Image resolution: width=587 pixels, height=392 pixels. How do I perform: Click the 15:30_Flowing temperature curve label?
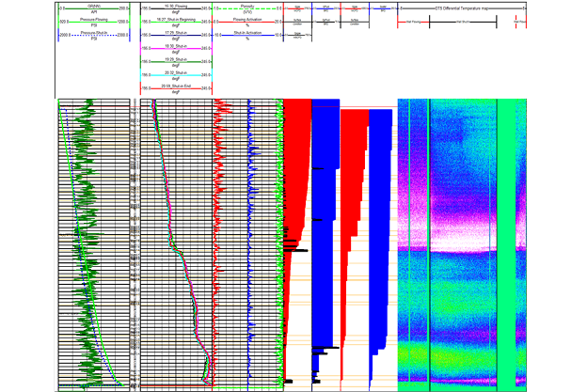(x=176, y=6)
